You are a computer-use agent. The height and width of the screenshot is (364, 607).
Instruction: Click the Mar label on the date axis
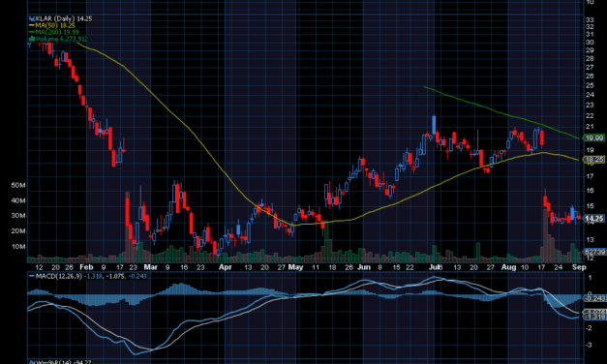151,267
